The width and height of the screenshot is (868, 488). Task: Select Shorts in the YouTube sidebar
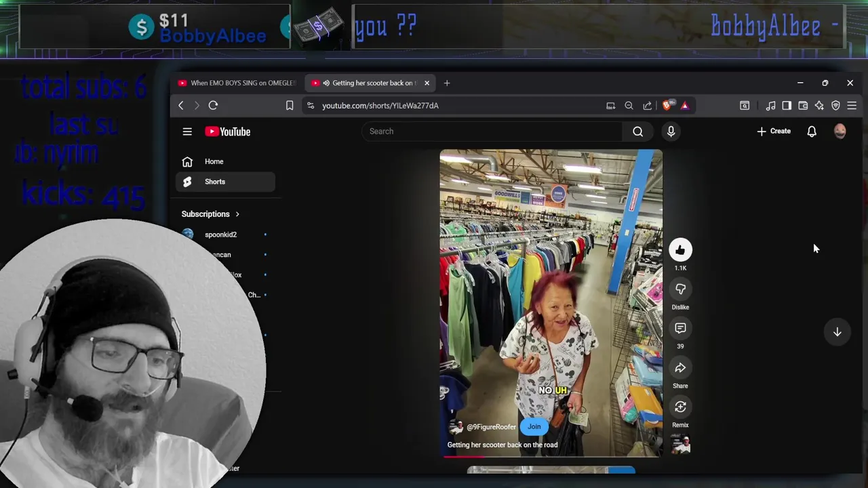click(225, 182)
